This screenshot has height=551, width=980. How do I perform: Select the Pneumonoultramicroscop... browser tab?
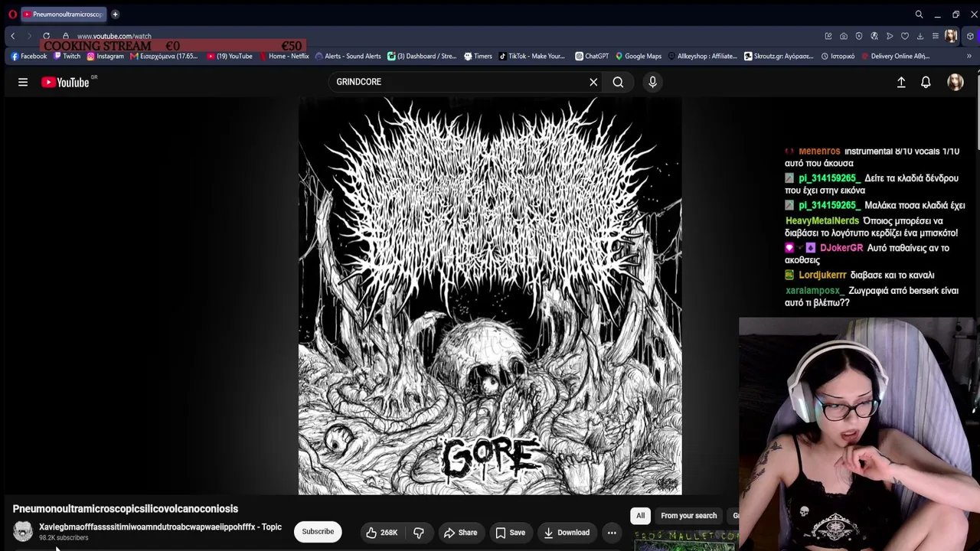[63, 14]
